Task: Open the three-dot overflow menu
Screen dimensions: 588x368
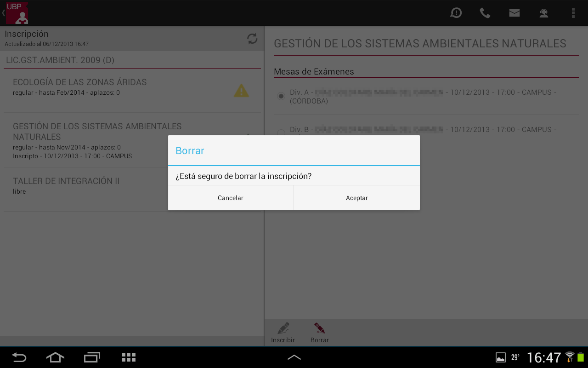Action: point(573,13)
